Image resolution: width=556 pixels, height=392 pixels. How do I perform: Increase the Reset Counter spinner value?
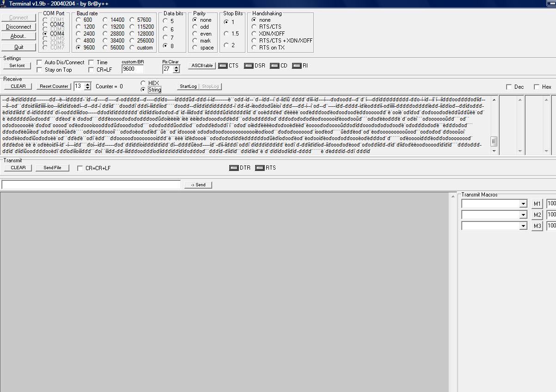point(88,84)
